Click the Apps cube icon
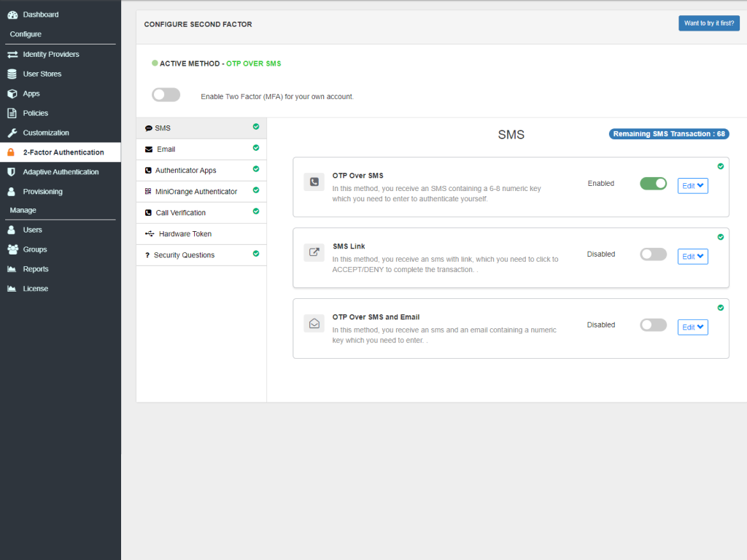This screenshot has width=747, height=560. (x=12, y=94)
